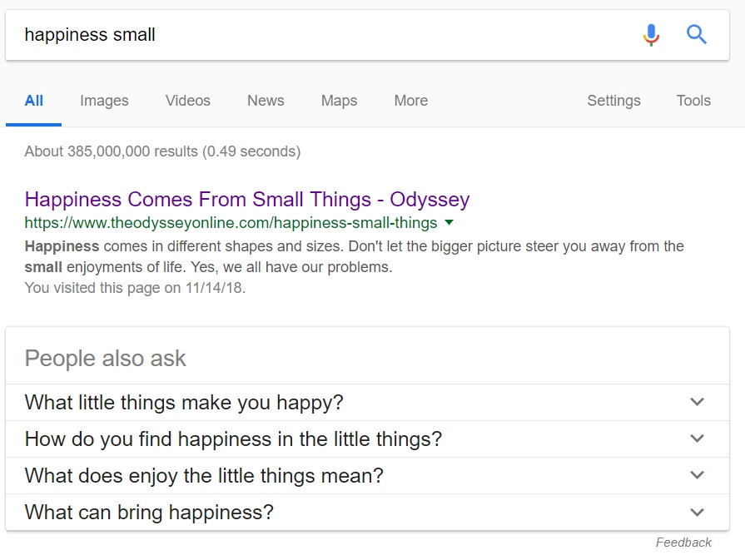The image size is (745, 560).
Task: Select the All results tab
Action: 34,101
